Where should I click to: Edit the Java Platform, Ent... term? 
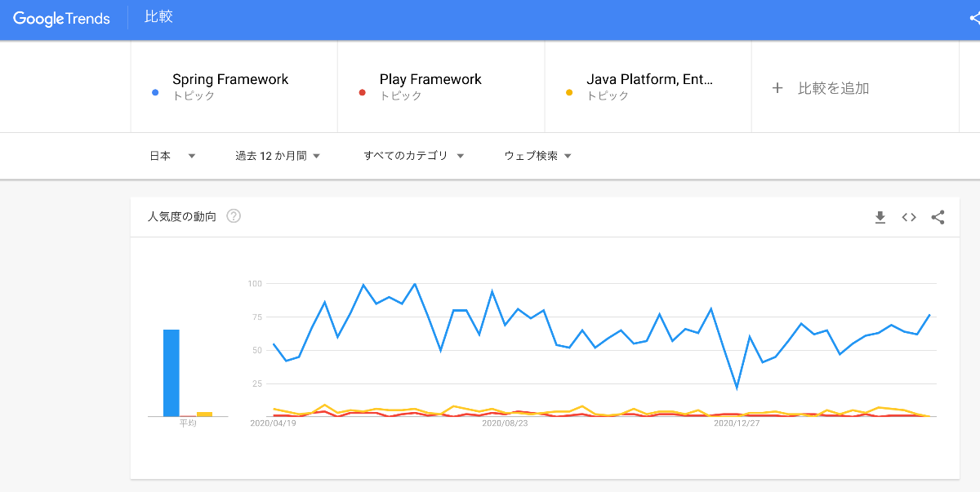click(x=649, y=80)
